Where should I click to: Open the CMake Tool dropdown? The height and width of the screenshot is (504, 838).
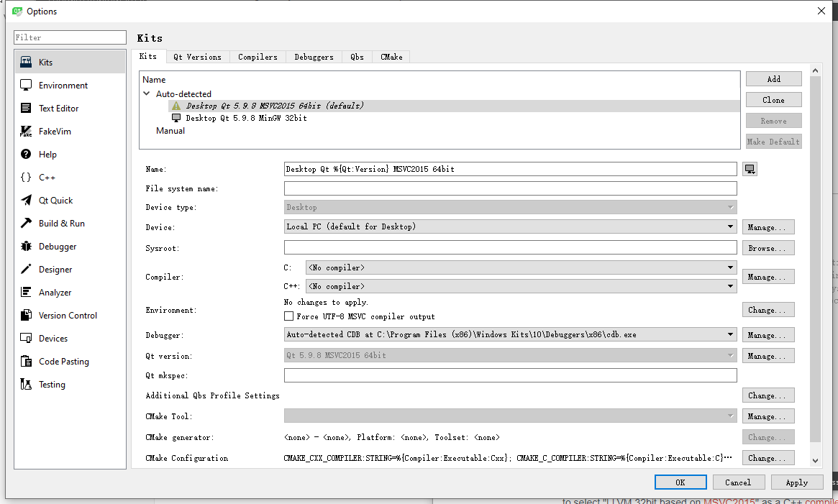point(511,416)
